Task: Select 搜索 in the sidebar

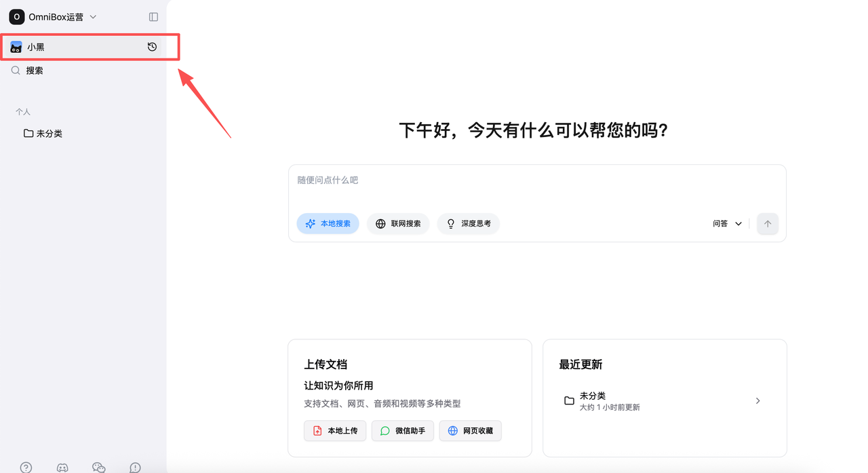Action: point(35,71)
